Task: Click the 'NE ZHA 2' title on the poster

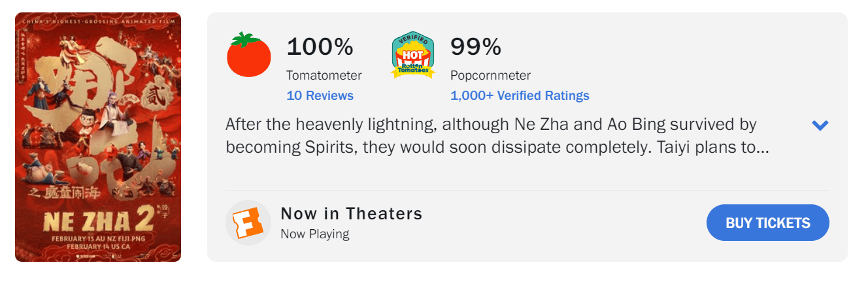Action: click(x=98, y=222)
